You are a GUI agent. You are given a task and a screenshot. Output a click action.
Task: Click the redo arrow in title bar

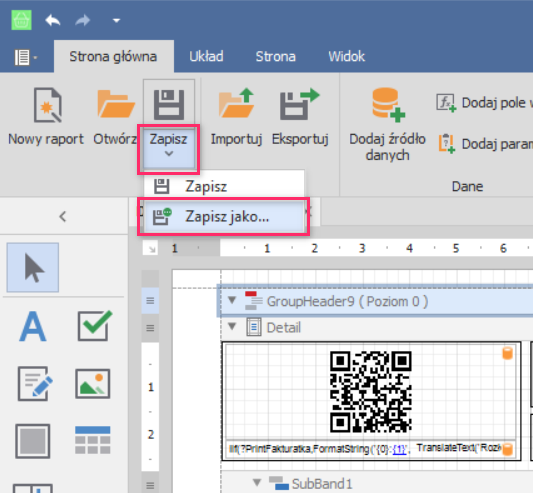pyautogui.click(x=83, y=20)
